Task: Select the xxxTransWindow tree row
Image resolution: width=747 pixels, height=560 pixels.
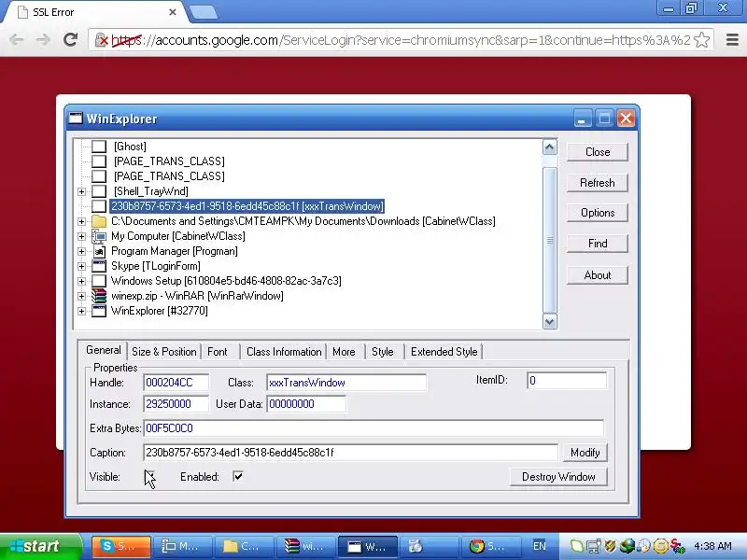Action: (x=247, y=206)
